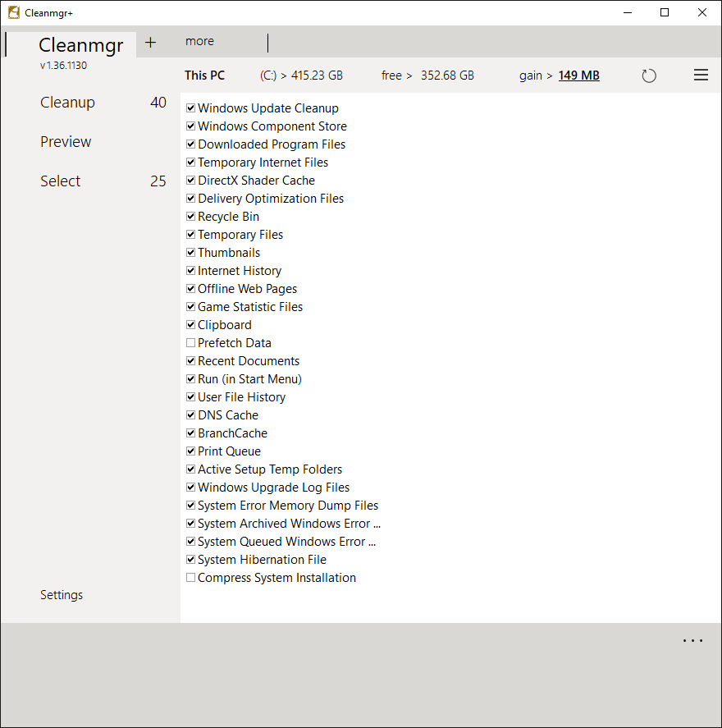Click the free > 352.68 GB text
This screenshot has width=722, height=728.
coord(427,76)
